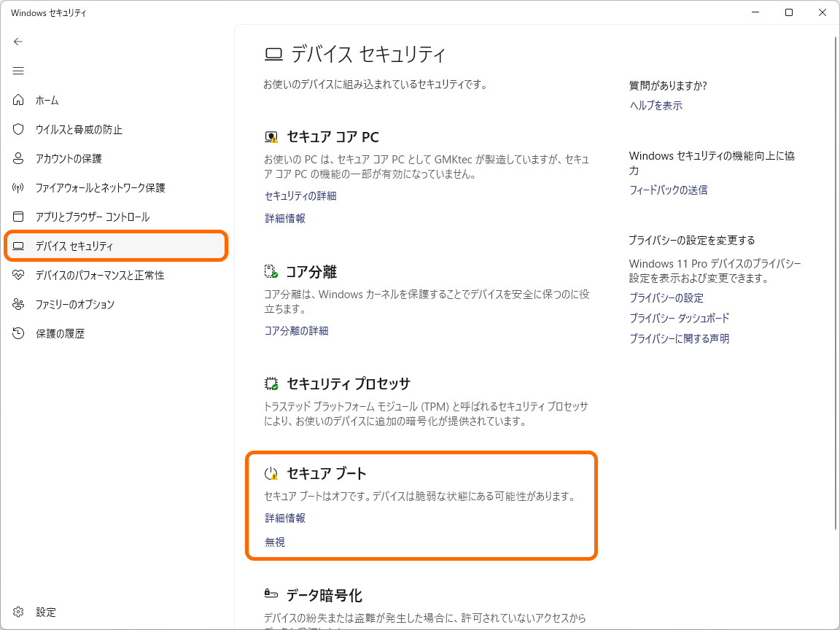Open ホーム from the sidebar home icon
The image size is (840, 630).
[x=18, y=100]
